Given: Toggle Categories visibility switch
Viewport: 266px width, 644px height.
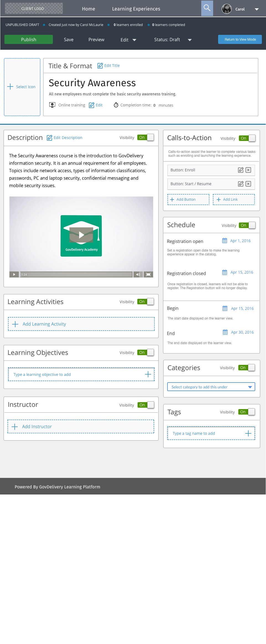Looking at the screenshot, I should 247,368.
